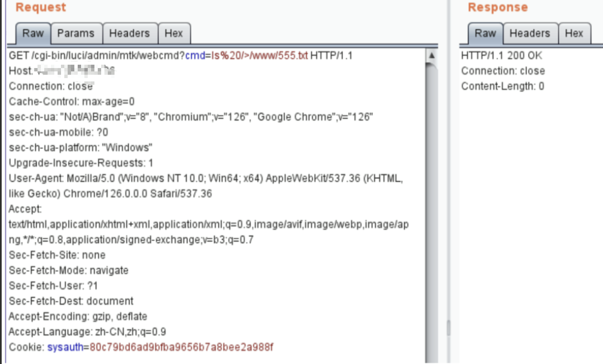Click the response 'Connection: close' line
The height and width of the screenshot is (364, 603).
tap(503, 71)
